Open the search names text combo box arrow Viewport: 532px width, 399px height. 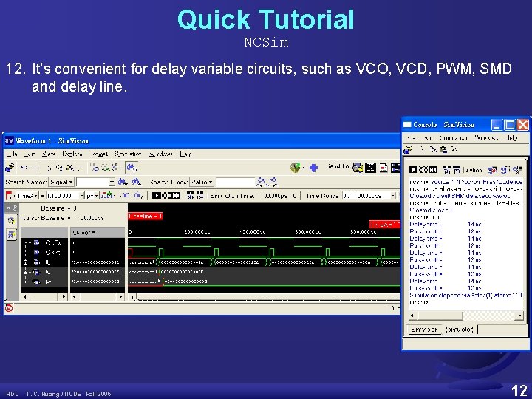(x=112, y=183)
